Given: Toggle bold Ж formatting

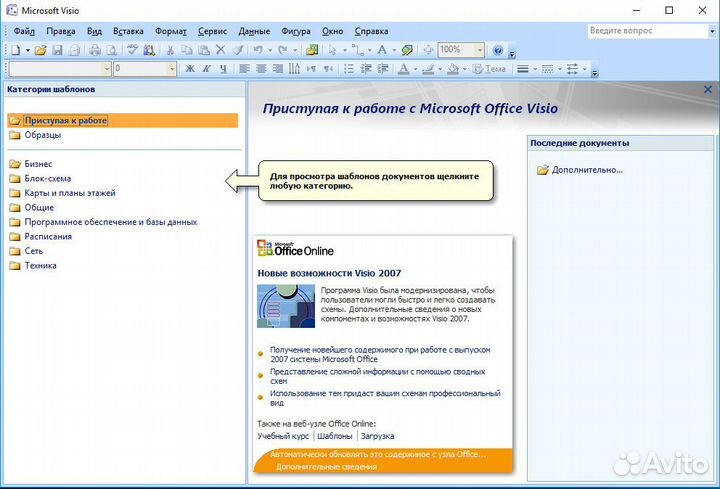Looking at the screenshot, I should point(190,69).
